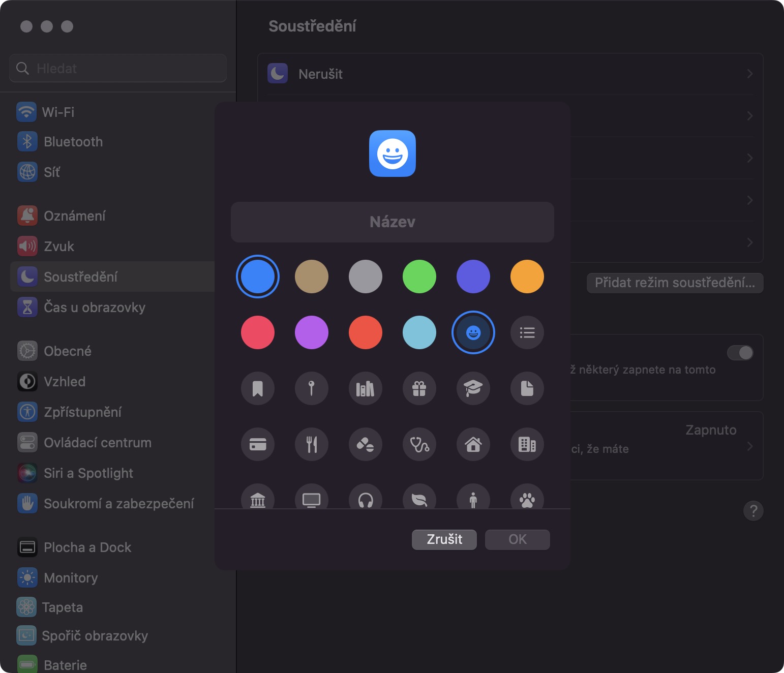Open the Nerušit focus mode row
Image resolution: width=784 pixels, height=673 pixels.
(510, 74)
